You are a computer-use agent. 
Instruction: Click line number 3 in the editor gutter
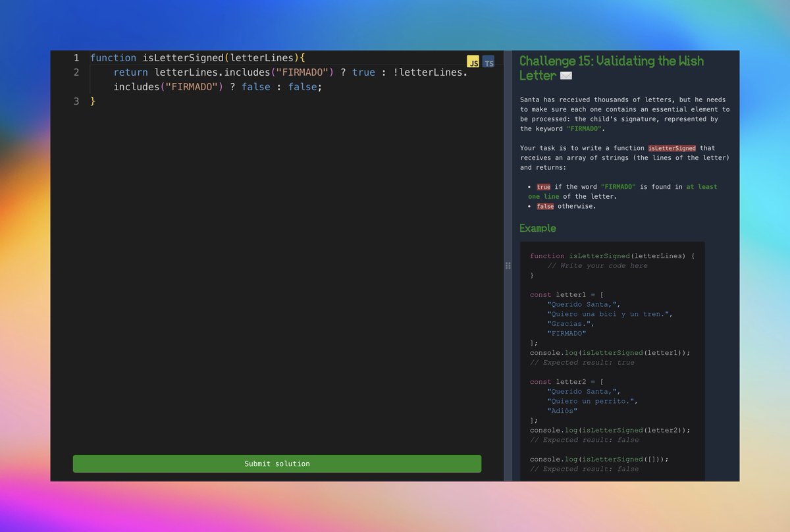(x=76, y=101)
